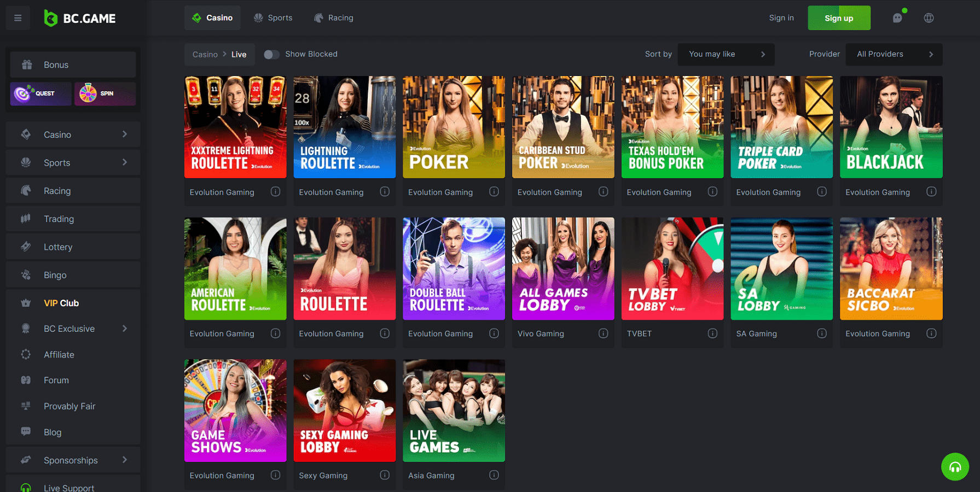Switch to the Casino top tab
980x492 pixels.
tap(212, 18)
